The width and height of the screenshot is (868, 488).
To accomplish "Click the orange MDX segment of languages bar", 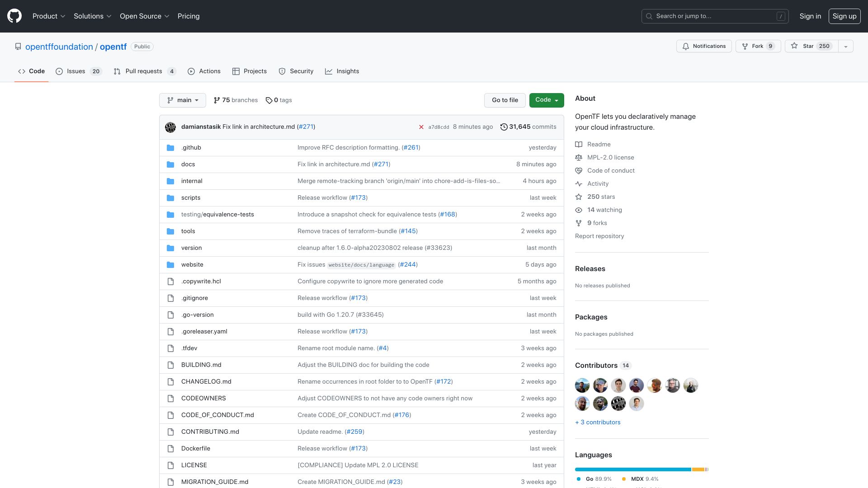I will (698, 469).
